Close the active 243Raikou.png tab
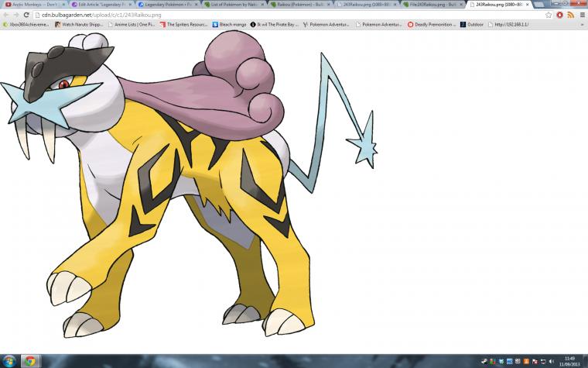This screenshot has width=588, height=368. click(527, 5)
